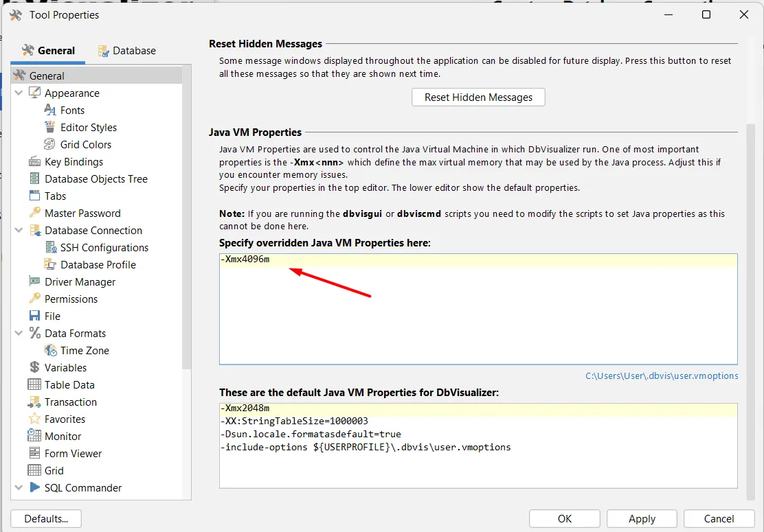Select Database Objects Tree entry
Screen dimensions: 764x532
pos(96,178)
